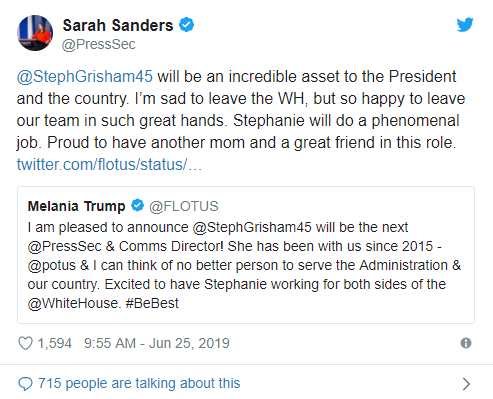Click Melania Trump verified badge
Image resolution: width=493 pixels, height=399 pixels.
(x=137, y=205)
